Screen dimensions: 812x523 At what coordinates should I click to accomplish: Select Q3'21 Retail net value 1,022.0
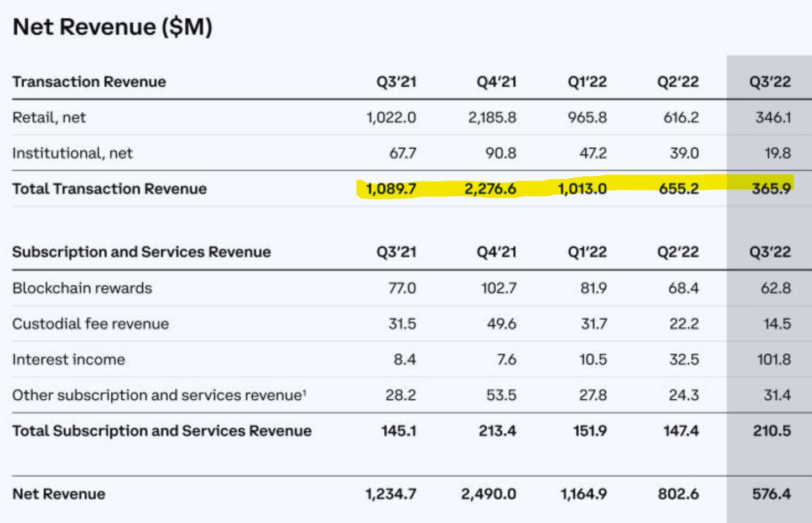[x=391, y=117]
